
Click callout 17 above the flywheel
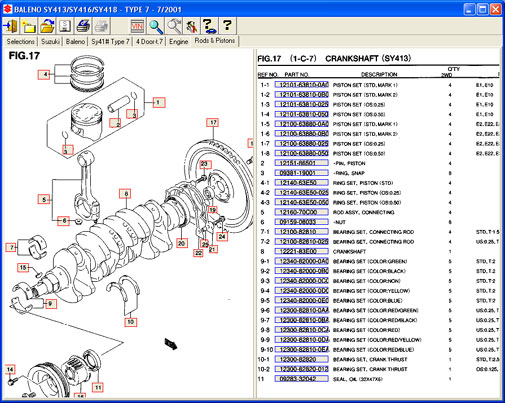coord(213,123)
